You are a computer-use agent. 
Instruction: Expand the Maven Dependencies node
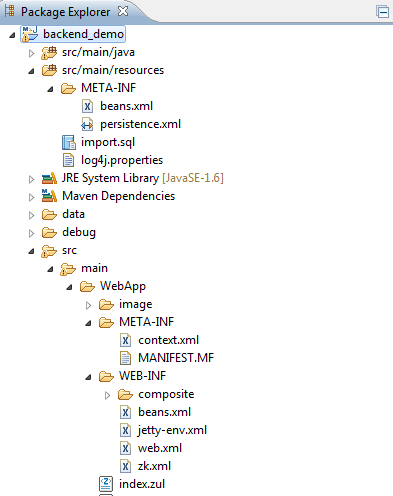pyautogui.click(x=31, y=197)
